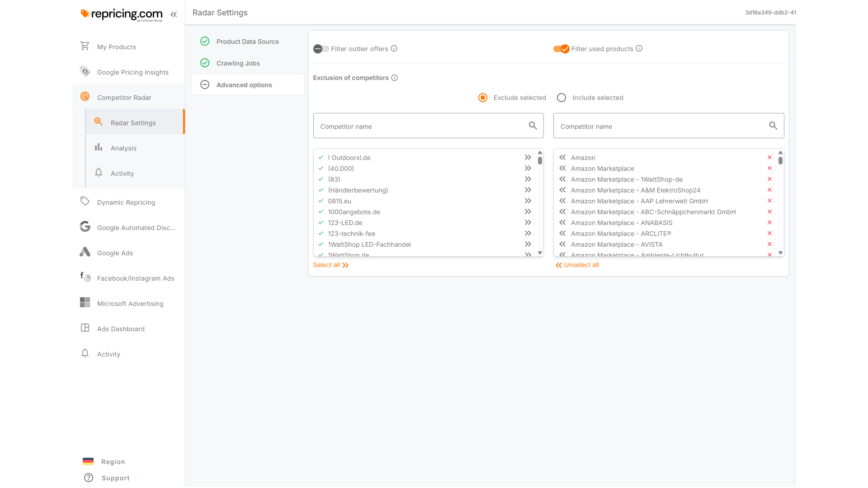This screenshot has height=488, width=868.
Task: Open My Products from the cart icon
Action: (85, 46)
